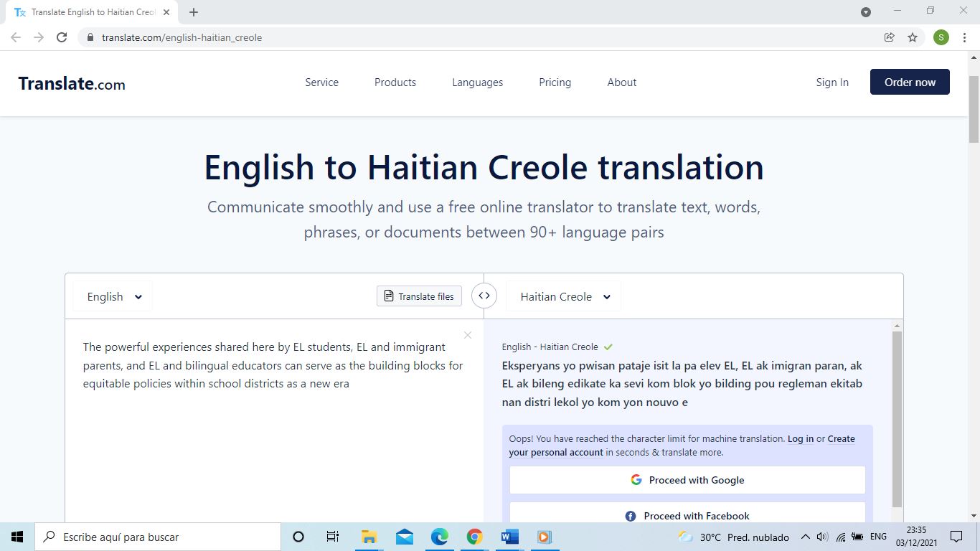Click the Windows search box
Viewport: 980px width, 551px height.
click(158, 537)
